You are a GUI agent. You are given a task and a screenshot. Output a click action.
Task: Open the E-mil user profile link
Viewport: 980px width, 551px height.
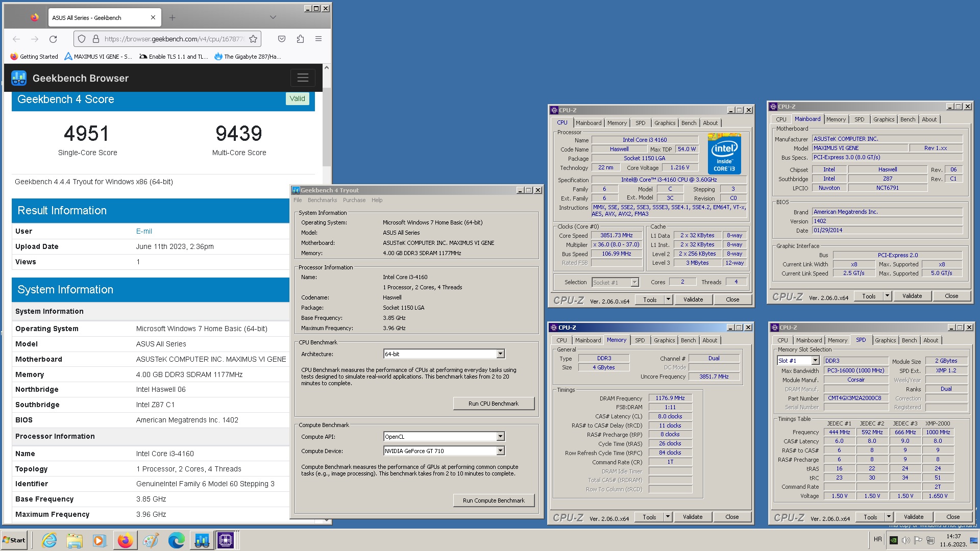144,231
